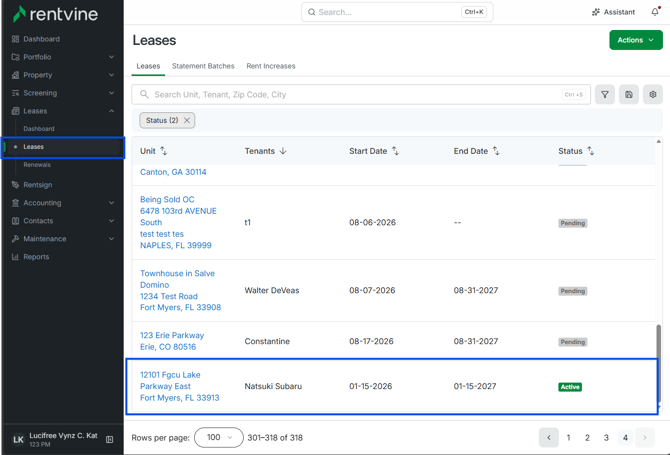Click the scroll up arrow of table
The height and width of the screenshot is (455, 670).
click(x=658, y=141)
